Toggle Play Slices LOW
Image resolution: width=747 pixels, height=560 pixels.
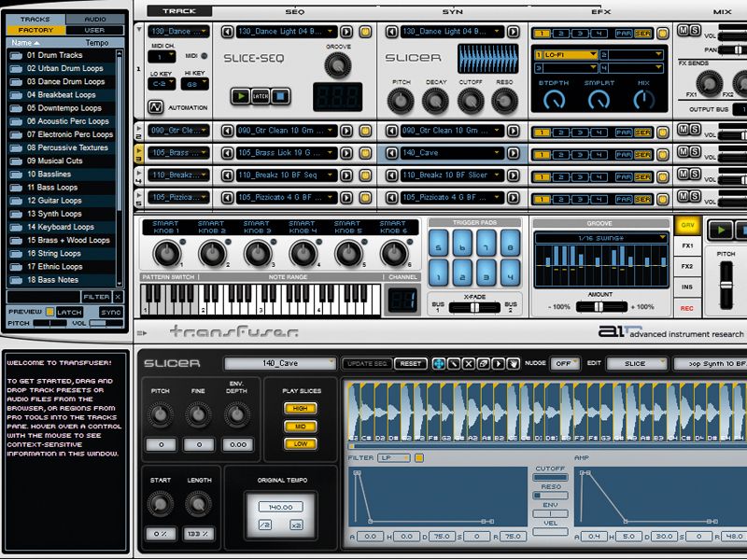tap(300, 444)
